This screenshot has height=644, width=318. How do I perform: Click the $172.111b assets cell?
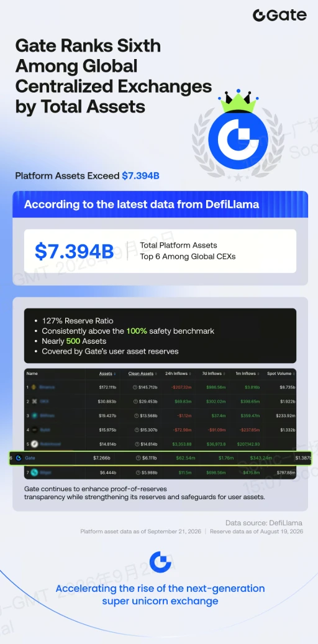pos(107,387)
